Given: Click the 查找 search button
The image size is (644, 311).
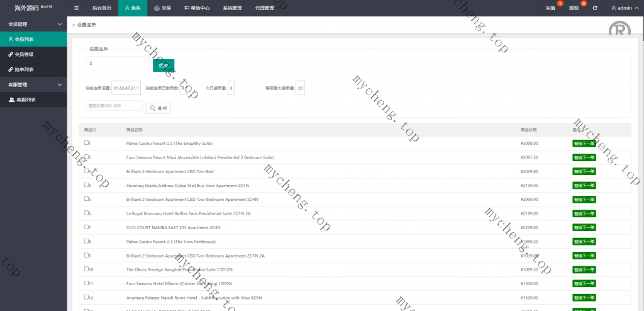Looking at the screenshot, I should pyautogui.click(x=158, y=108).
